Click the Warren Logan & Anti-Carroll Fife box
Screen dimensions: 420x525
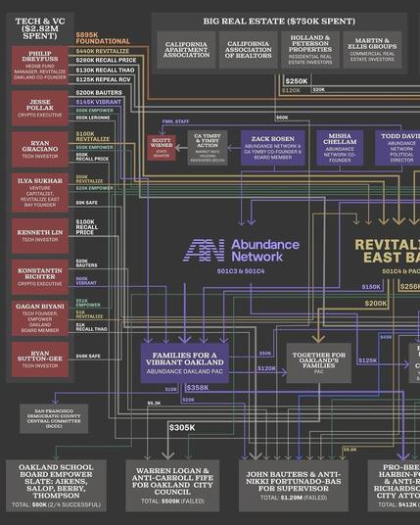pyautogui.click(x=172, y=486)
